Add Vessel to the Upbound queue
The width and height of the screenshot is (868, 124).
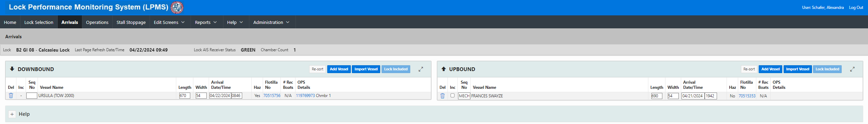click(770, 69)
